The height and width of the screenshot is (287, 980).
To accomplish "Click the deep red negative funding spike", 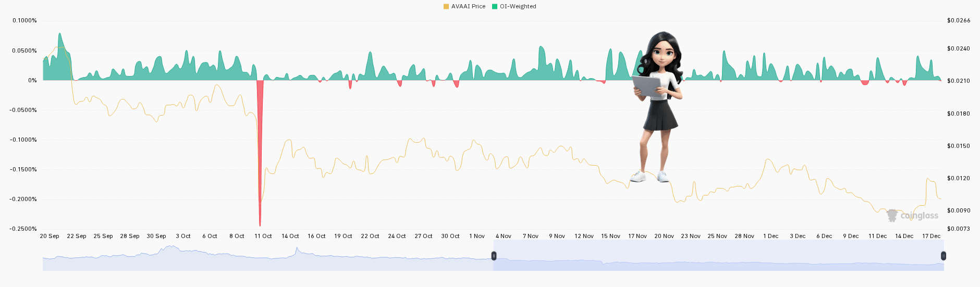I will point(260,151).
